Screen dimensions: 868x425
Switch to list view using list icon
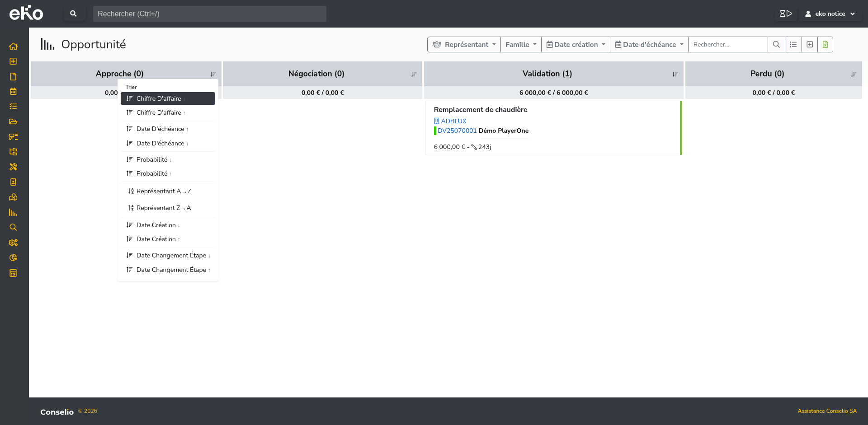[793, 44]
